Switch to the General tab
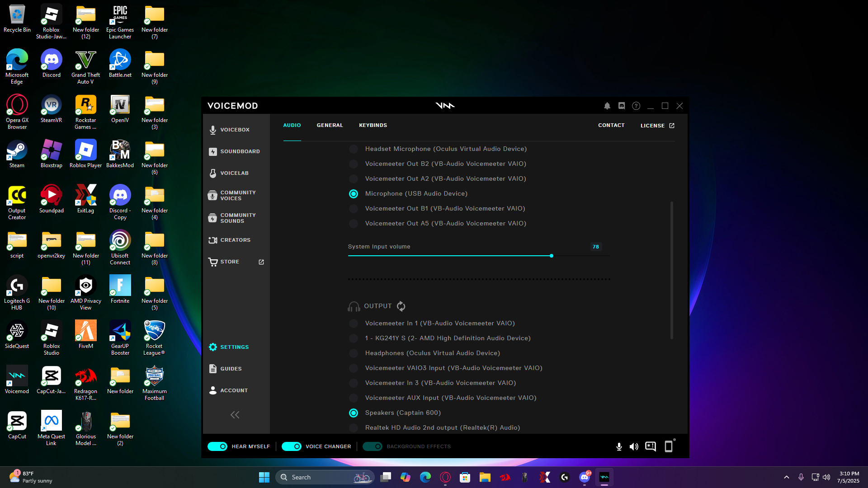Image resolution: width=868 pixels, height=488 pixels. pyautogui.click(x=330, y=125)
